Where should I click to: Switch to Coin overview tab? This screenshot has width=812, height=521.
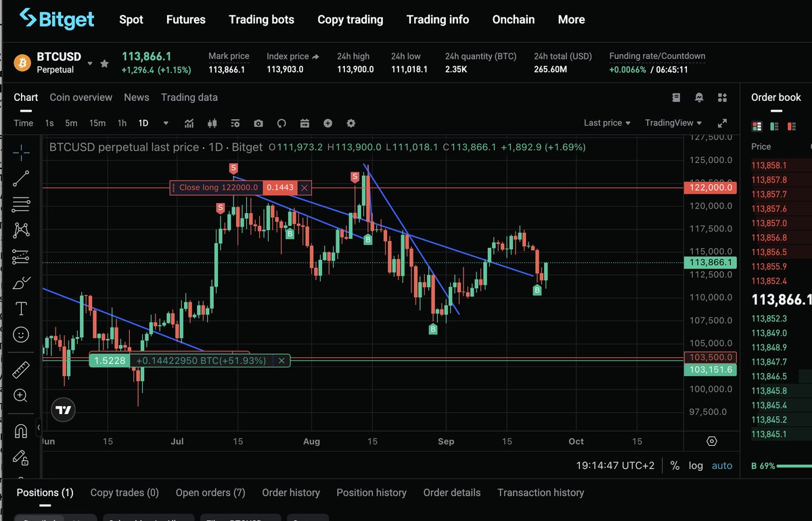click(81, 97)
